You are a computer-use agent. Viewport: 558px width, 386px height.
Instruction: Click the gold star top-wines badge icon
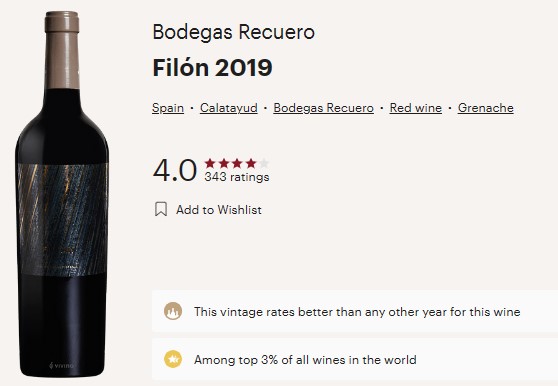[173, 359]
